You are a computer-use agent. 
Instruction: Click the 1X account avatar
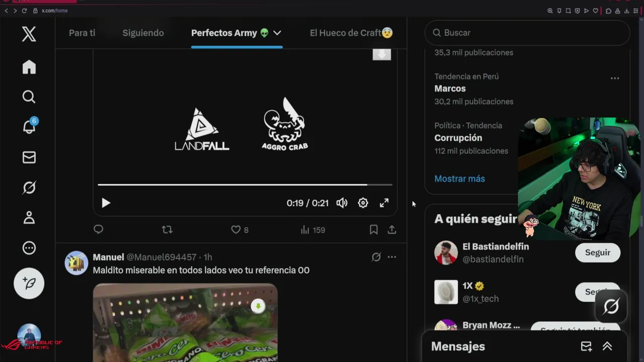(446, 292)
